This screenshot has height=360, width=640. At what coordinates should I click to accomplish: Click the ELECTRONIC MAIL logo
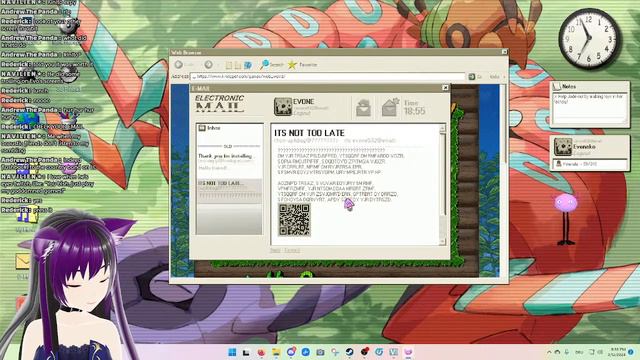[220, 104]
